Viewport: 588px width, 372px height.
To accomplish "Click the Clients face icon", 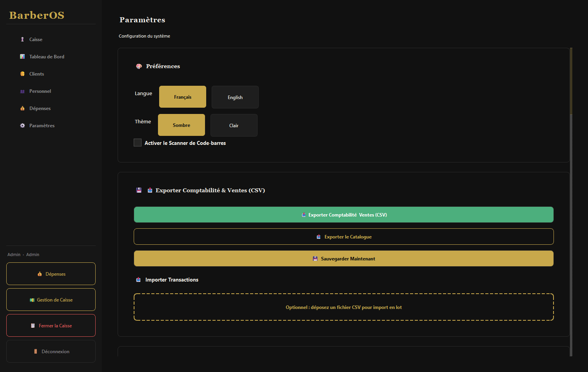I will (22, 74).
